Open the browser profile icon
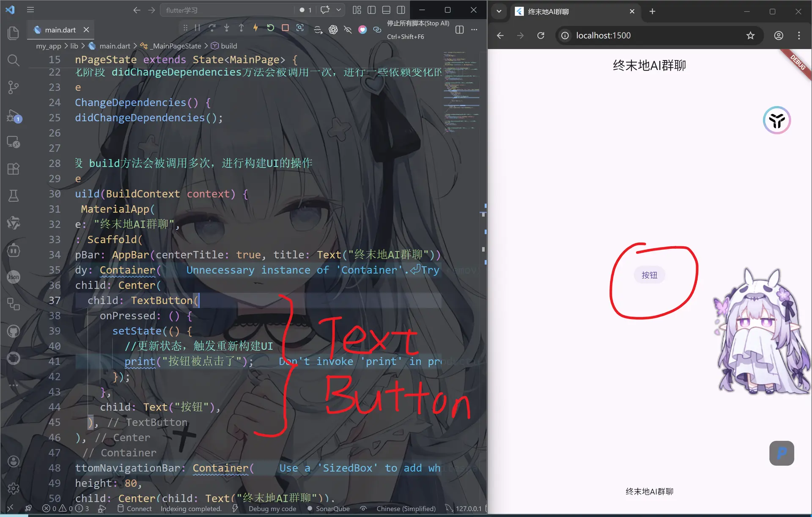Screen dimensions: 812x517 click(779, 36)
